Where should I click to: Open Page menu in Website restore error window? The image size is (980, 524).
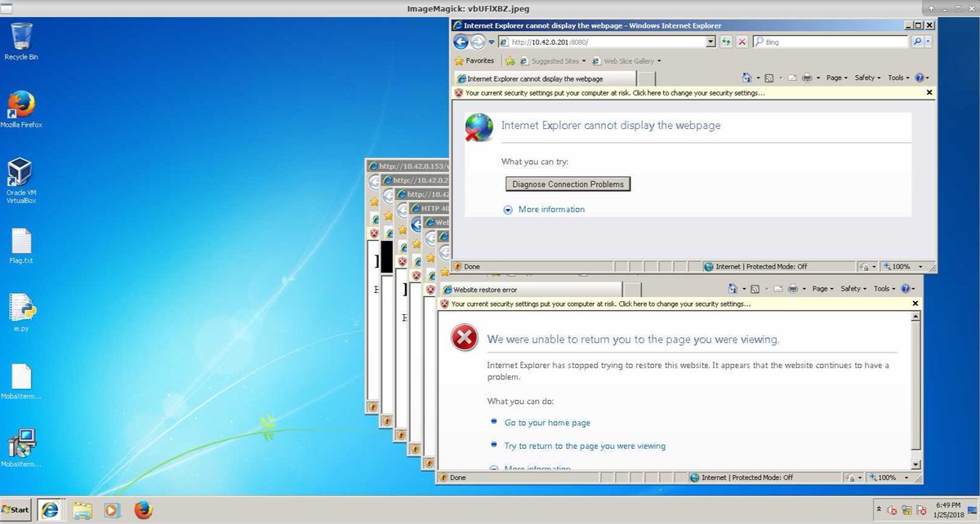point(823,289)
